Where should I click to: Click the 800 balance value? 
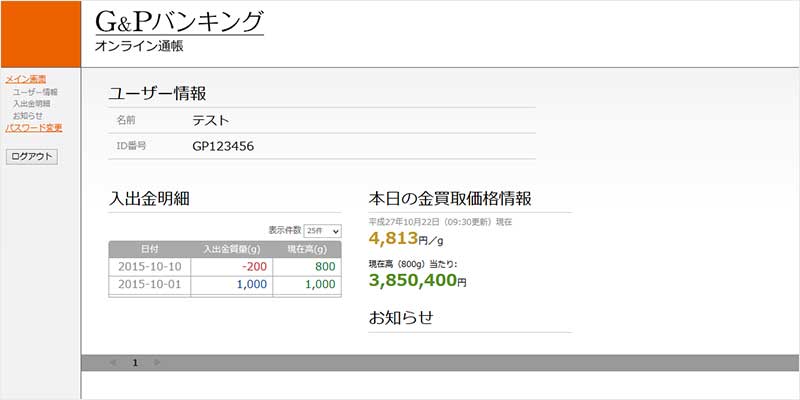(325, 267)
